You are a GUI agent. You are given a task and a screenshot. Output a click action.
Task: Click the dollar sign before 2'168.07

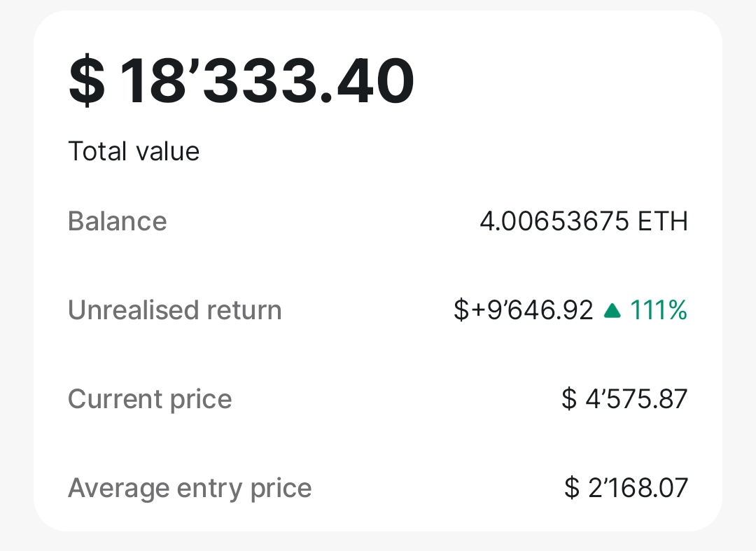click(572, 488)
